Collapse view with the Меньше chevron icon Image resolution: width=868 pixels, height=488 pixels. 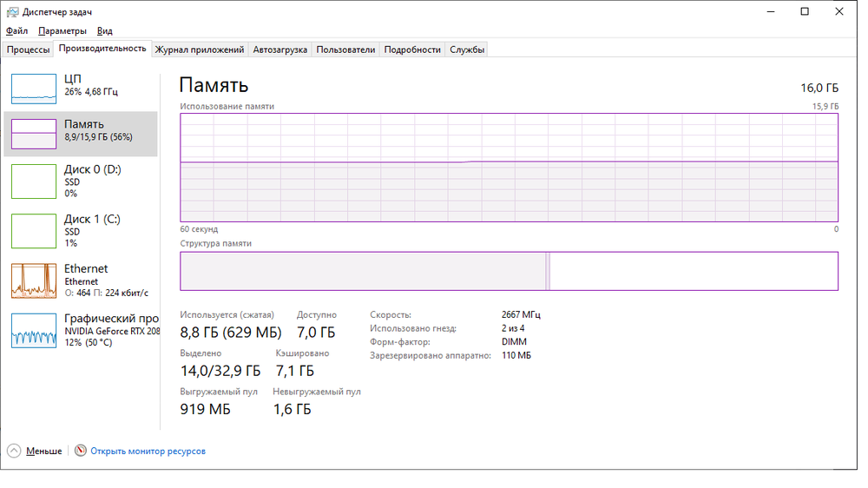pyautogui.click(x=14, y=452)
